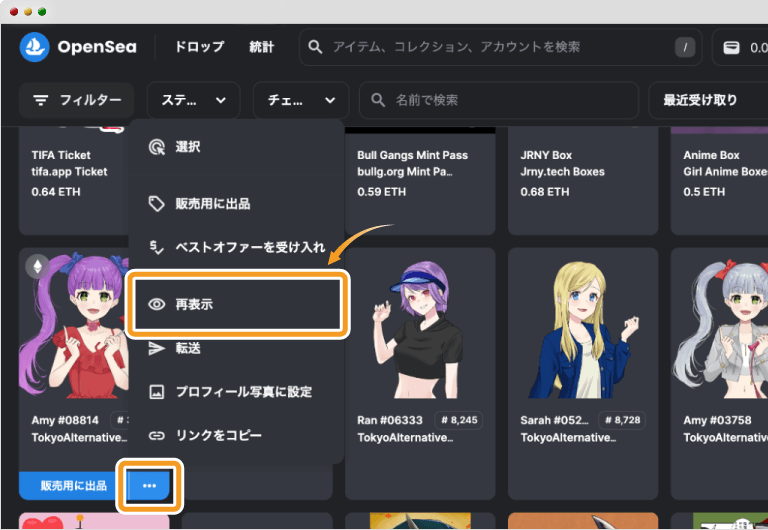Click the Ran #06333 title text
768x530 pixels.
pos(390,421)
